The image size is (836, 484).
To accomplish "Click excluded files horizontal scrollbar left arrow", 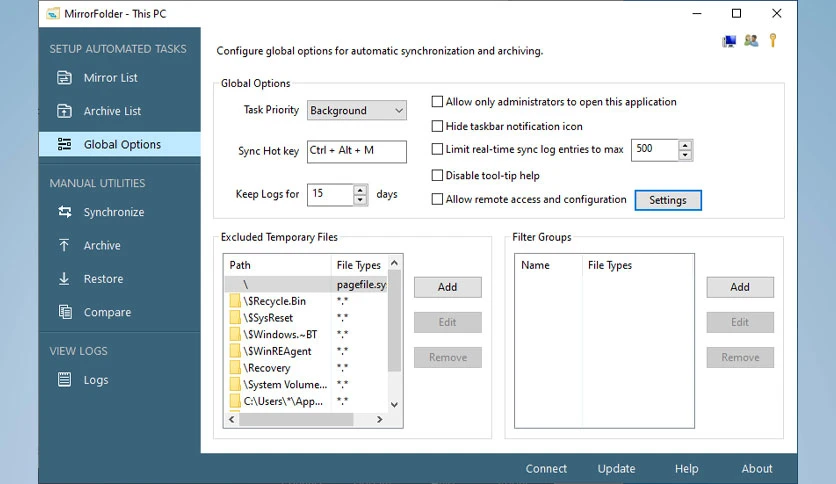I will (231, 420).
